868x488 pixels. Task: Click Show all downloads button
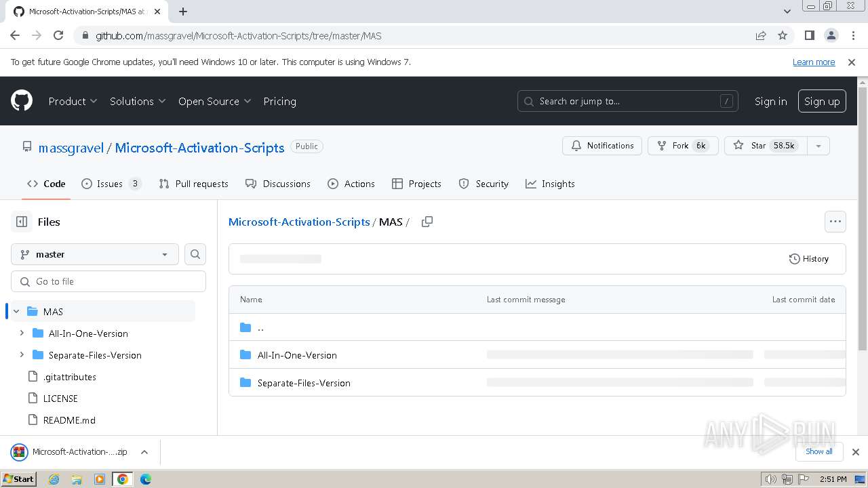pos(819,451)
